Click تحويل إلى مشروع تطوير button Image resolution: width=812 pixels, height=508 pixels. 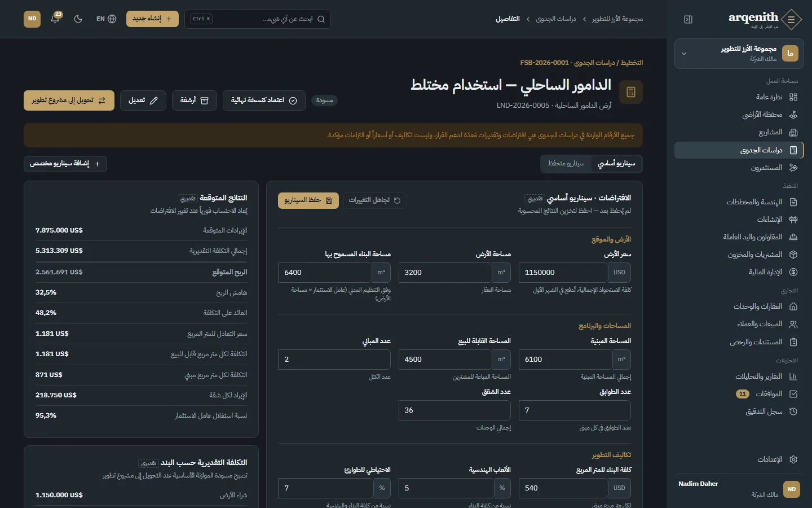pyautogui.click(x=69, y=100)
